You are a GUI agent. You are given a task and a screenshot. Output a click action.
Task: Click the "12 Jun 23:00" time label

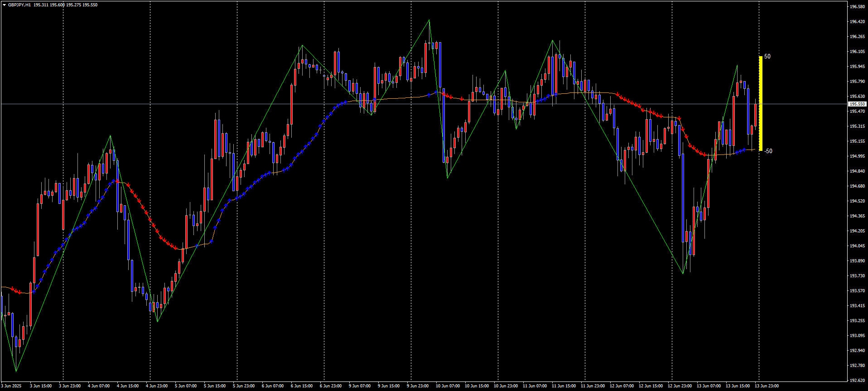680,386
